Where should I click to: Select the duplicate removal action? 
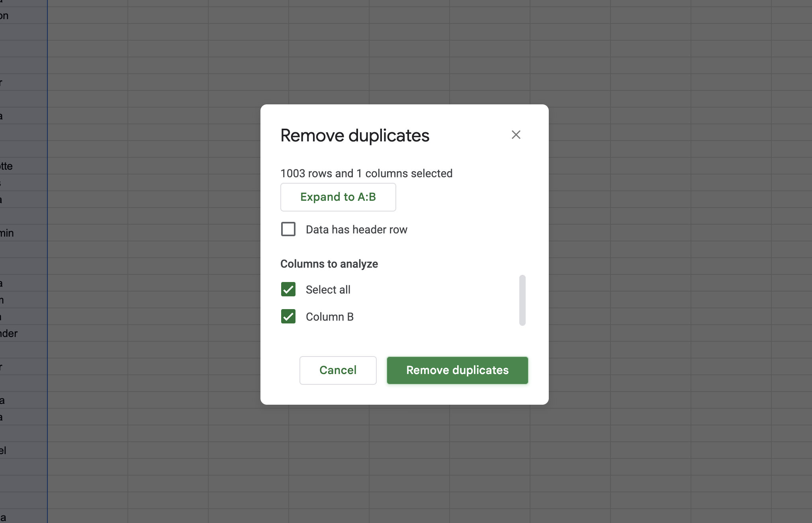pyautogui.click(x=457, y=370)
